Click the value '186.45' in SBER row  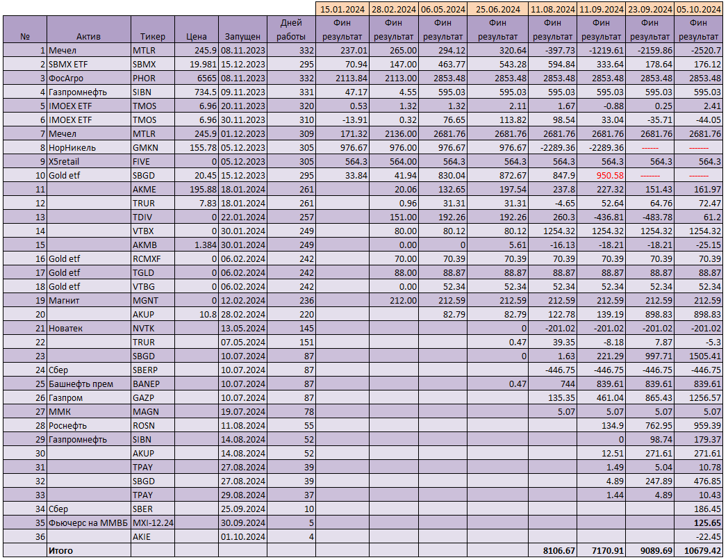[x=699, y=509]
